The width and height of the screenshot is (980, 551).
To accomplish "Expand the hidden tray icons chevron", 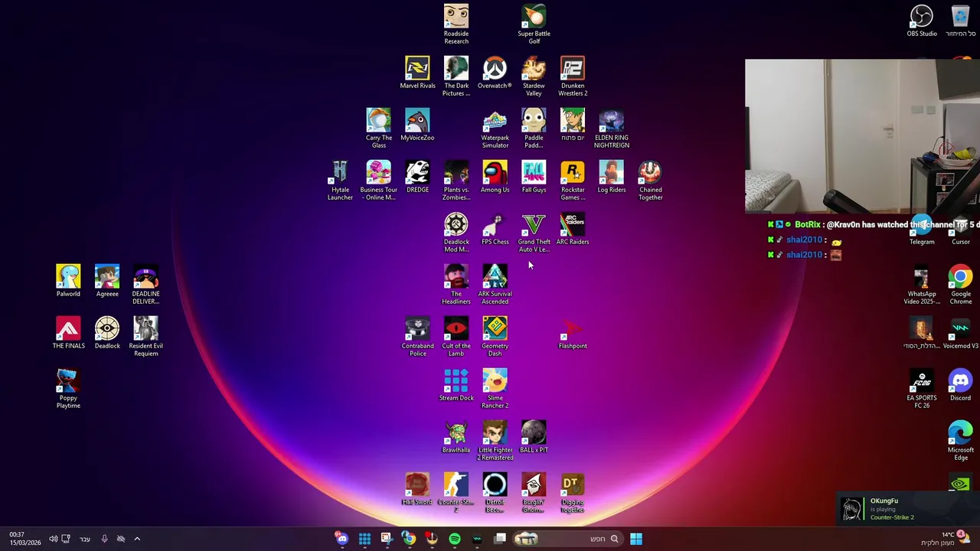I will 137,539.
